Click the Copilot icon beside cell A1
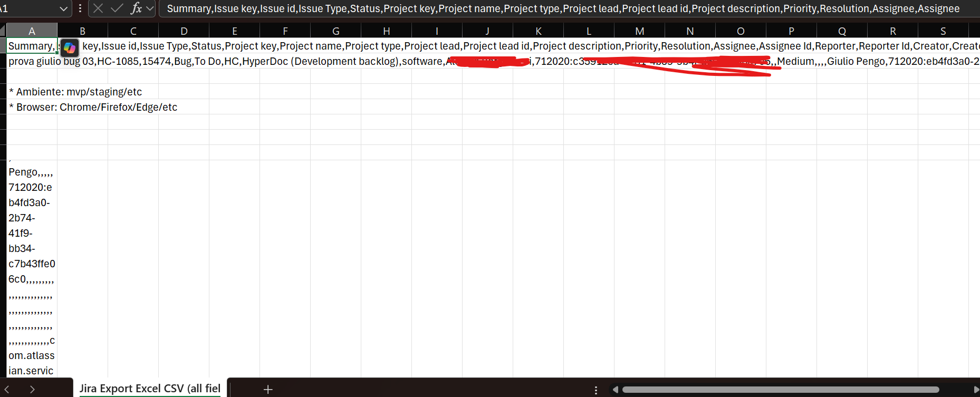 [x=69, y=48]
